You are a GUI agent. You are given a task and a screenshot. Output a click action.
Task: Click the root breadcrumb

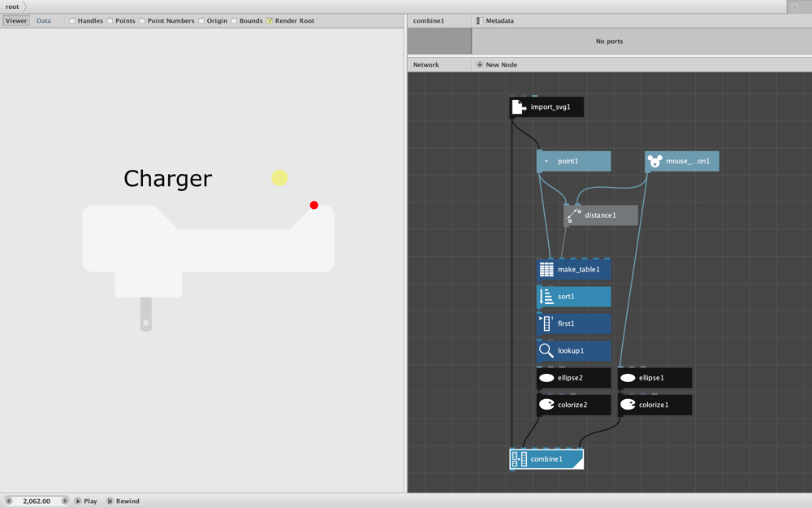pos(12,7)
